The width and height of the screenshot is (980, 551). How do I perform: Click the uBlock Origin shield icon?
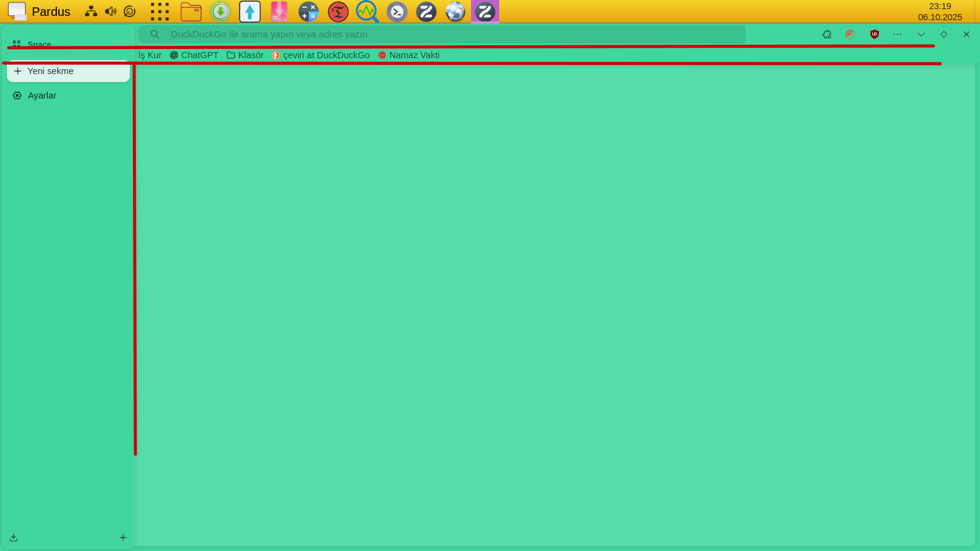(875, 34)
